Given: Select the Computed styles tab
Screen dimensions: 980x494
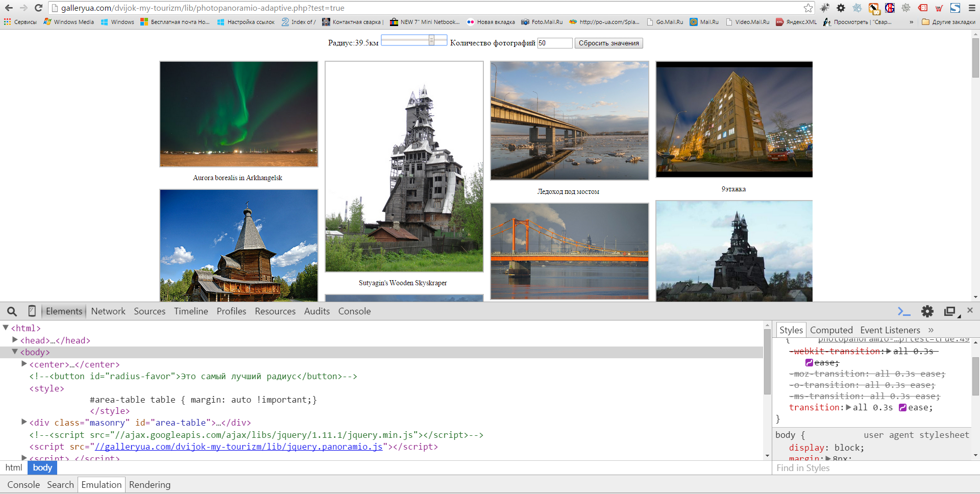Looking at the screenshot, I should point(831,330).
